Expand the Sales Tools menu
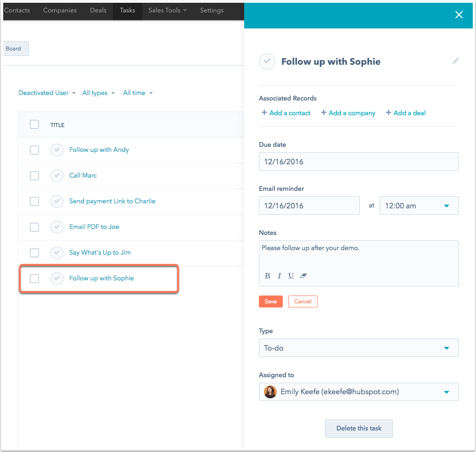The width and height of the screenshot is (476, 452). [x=168, y=10]
